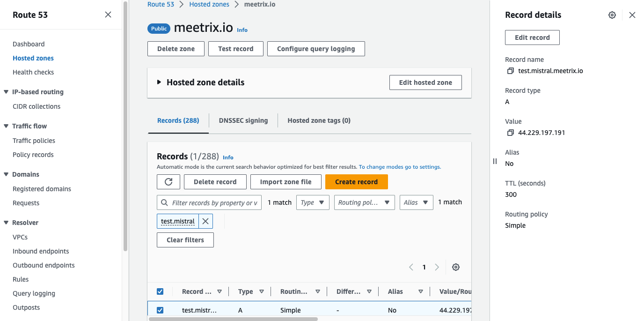
Task: Click Configure query logging button
Action: tap(316, 49)
